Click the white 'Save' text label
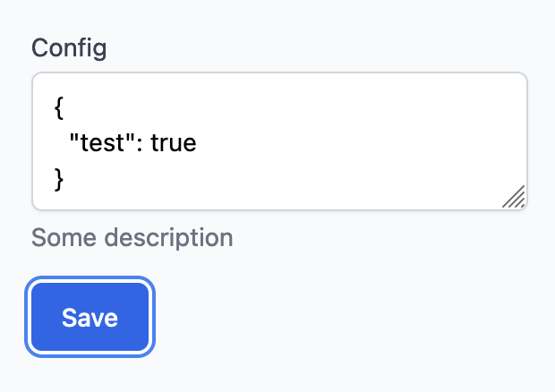This screenshot has height=392, width=555. pos(90,318)
